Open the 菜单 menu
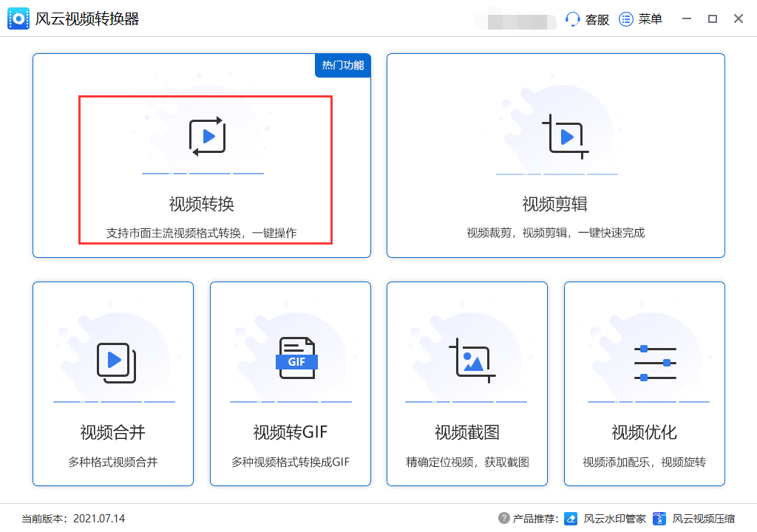 pos(637,19)
